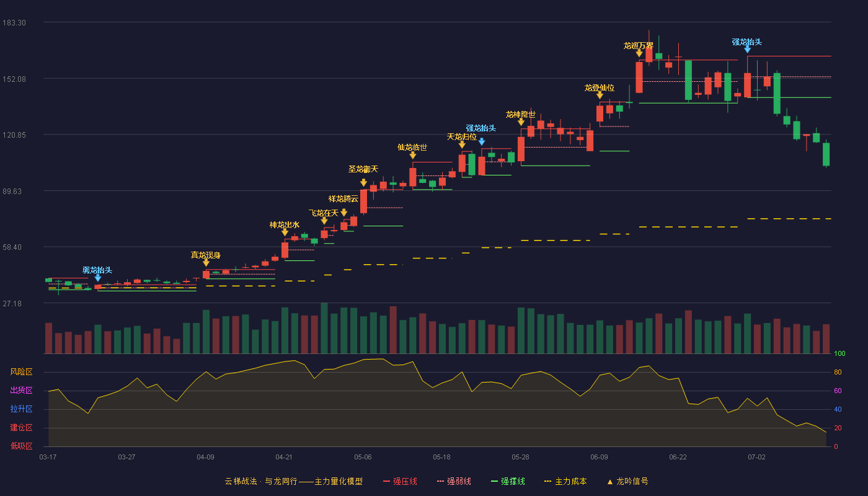Viewport: 868px width, 496px height.
Task: Select the 152.08 price axis label
Action: click(14, 79)
